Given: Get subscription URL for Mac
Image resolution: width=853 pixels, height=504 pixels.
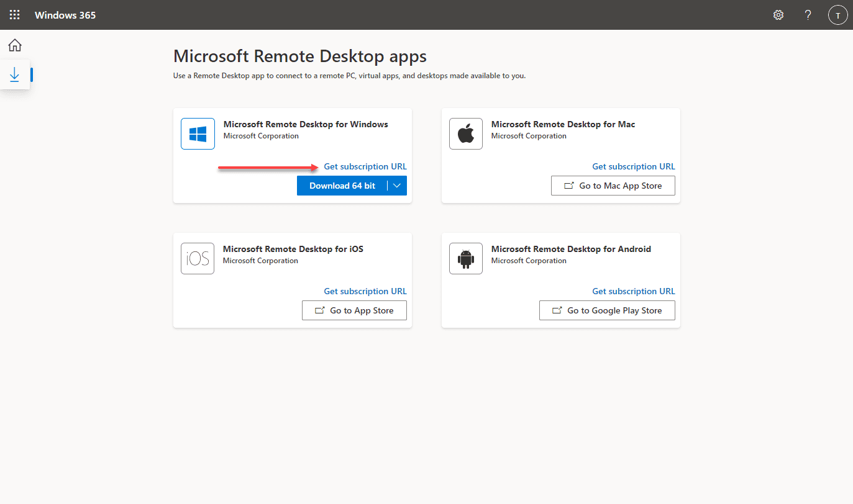Looking at the screenshot, I should 633,166.
